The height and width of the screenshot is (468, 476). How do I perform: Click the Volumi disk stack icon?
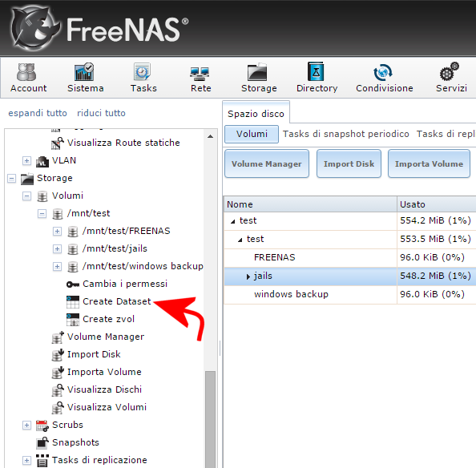point(42,196)
